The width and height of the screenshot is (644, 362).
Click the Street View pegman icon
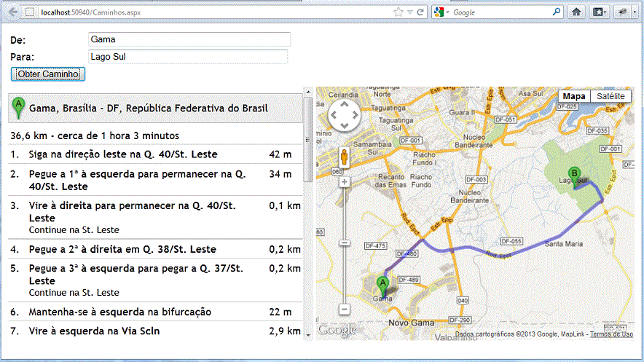345,157
